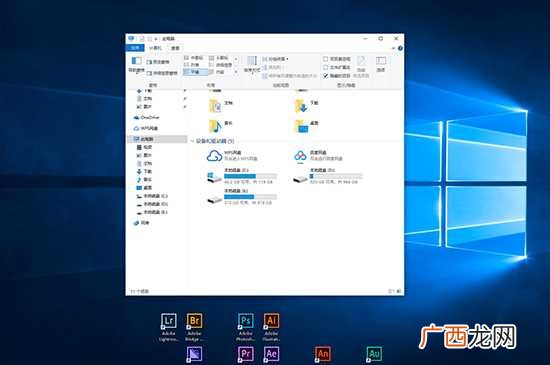Switch layout to Medium icons

[x=194, y=58]
